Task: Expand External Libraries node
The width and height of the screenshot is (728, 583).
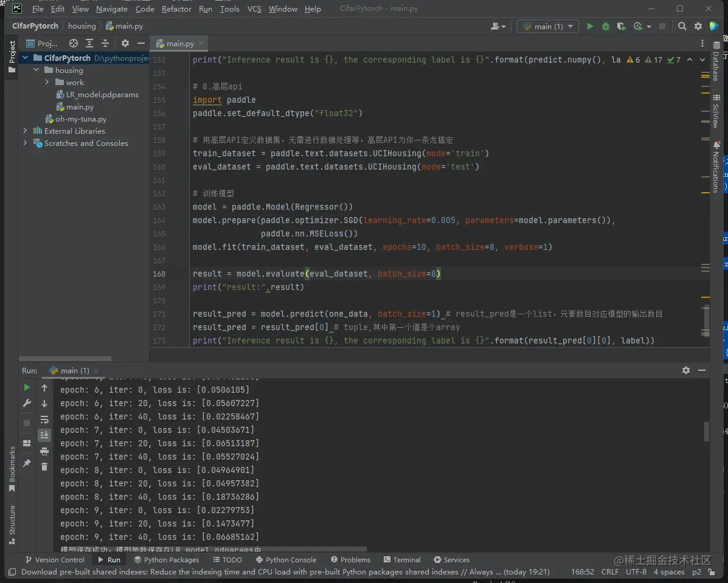Action: [x=25, y=131]
